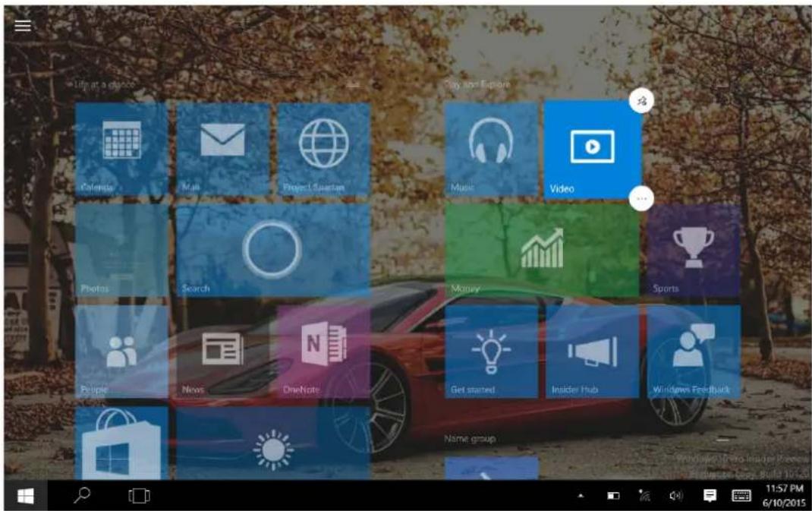
Task: Unpin the Video tile with the pin badge
Action: point(641,100)
